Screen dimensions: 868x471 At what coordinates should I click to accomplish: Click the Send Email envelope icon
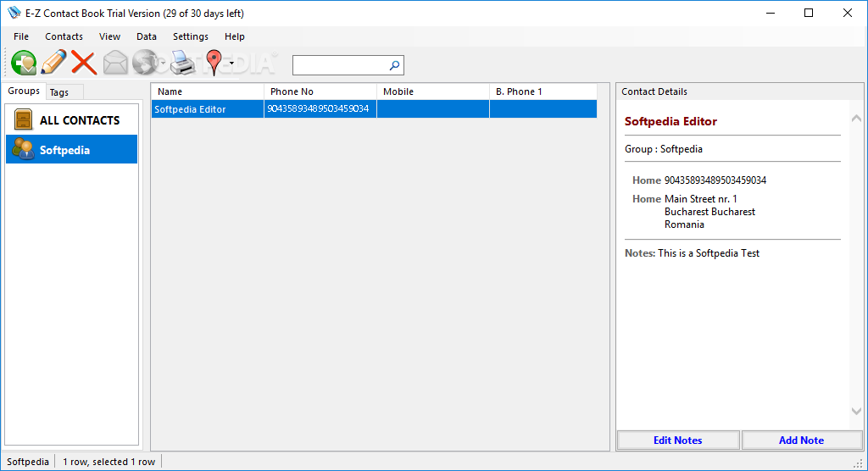pos(115,63)
